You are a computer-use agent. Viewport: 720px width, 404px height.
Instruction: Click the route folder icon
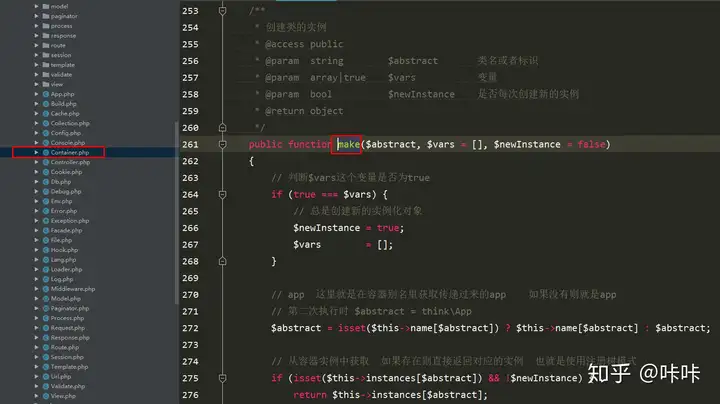tap(46, 45)
